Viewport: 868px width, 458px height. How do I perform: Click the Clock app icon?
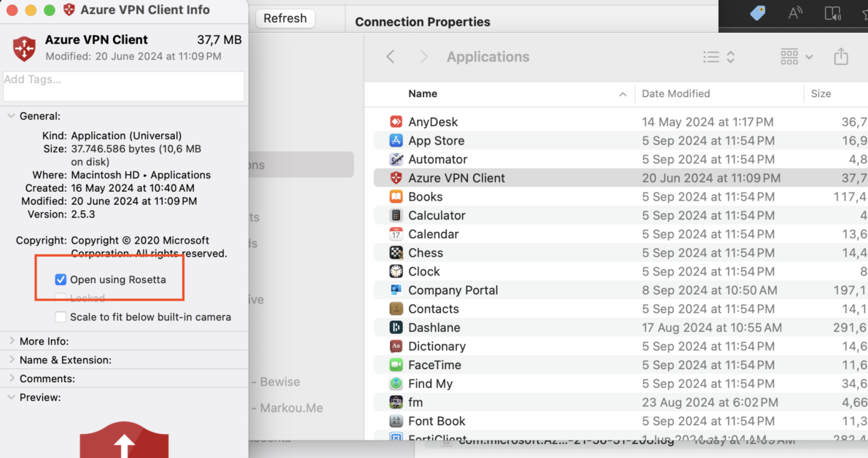click(396, 271)
